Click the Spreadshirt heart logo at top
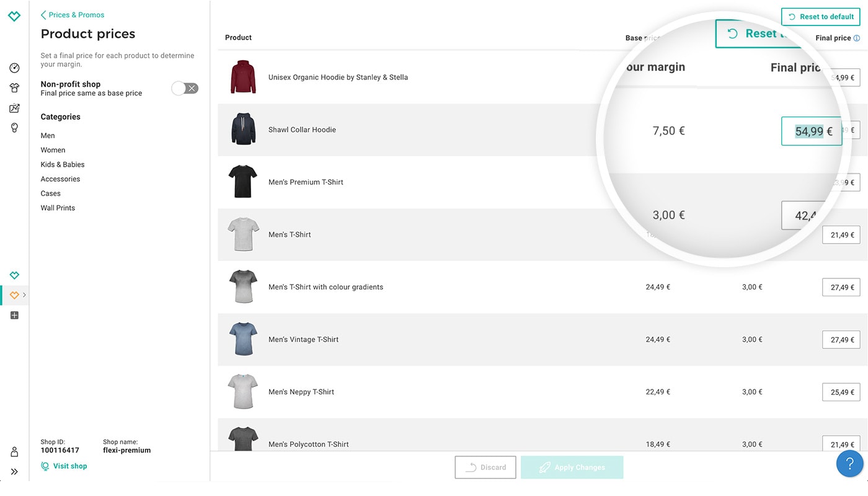The width and height of the screenshot is (868, 496). coord(14,16)
